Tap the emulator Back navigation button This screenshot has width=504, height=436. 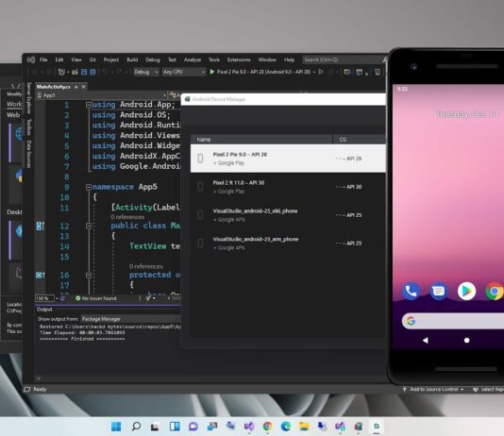426,341
